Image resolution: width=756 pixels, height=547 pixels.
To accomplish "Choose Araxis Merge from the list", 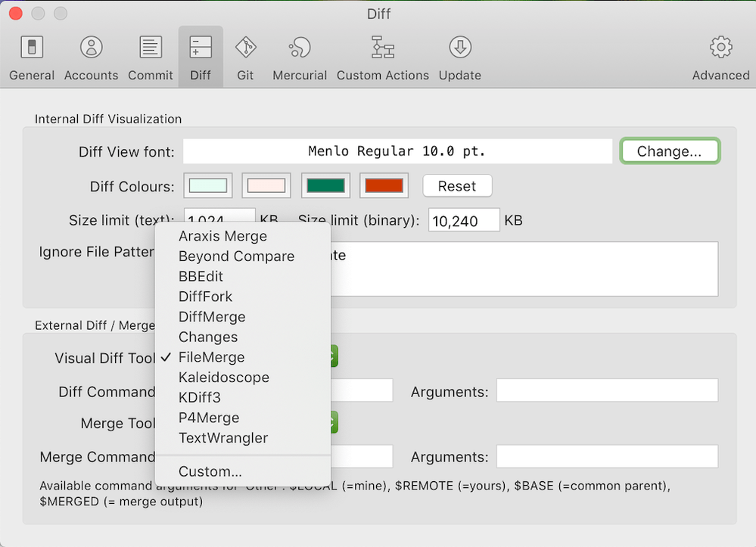I will click(x=243, y=236).
